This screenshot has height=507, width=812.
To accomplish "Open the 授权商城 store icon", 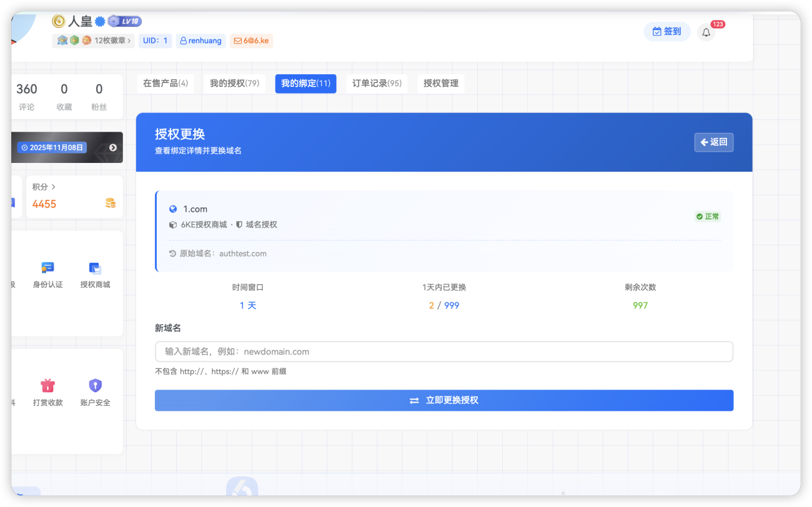I will pyautogui.click(x=95, y=268).
